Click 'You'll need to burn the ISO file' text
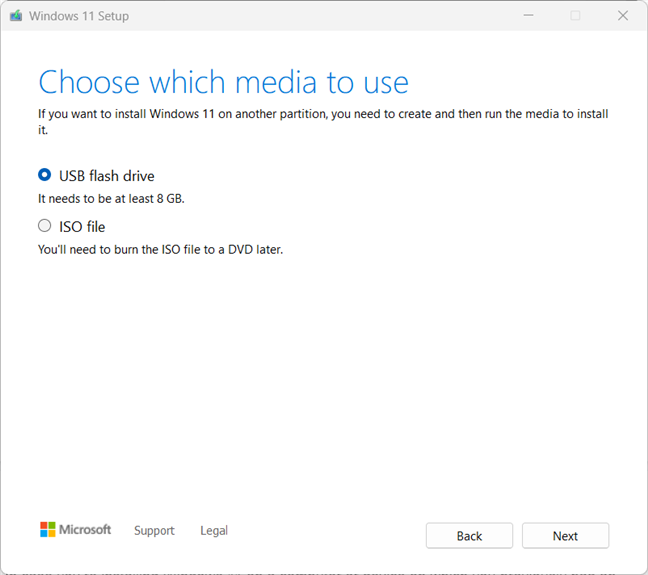This screenshot has height=575, width=648. point(160,250)
